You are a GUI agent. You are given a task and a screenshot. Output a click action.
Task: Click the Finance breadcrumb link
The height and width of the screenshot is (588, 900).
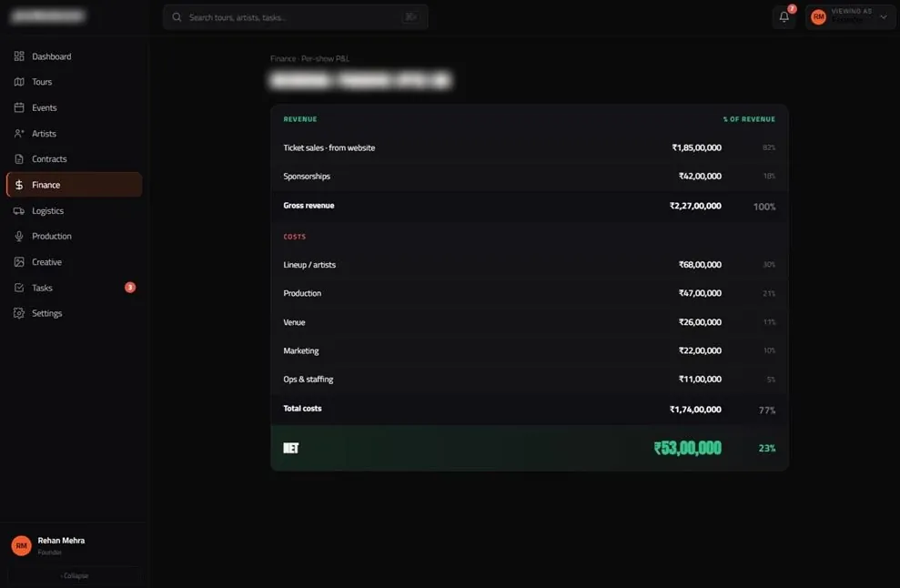pyautogui.click(x=283, y=58)
